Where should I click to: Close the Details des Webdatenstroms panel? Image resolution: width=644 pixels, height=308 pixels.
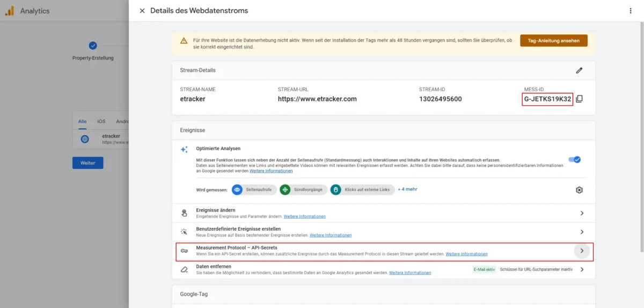(142, 11)
